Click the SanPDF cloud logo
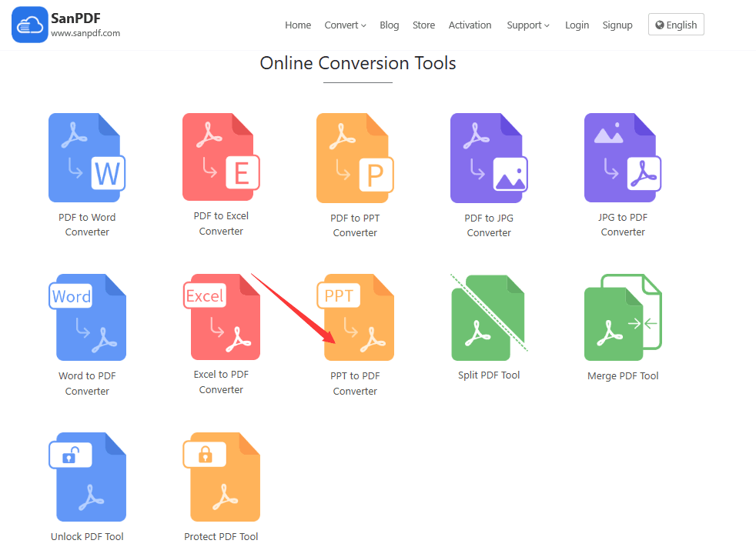The image size is (756, 557). click(30, 25)
